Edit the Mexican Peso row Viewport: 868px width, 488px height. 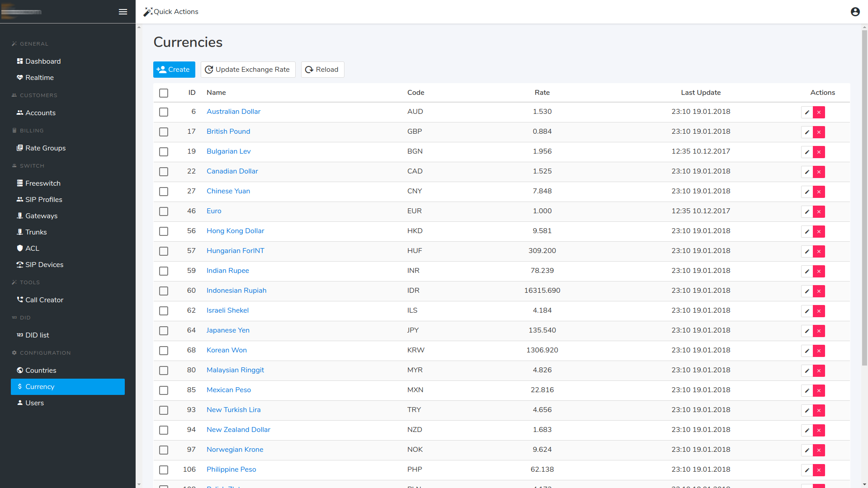tap(807, 390)
